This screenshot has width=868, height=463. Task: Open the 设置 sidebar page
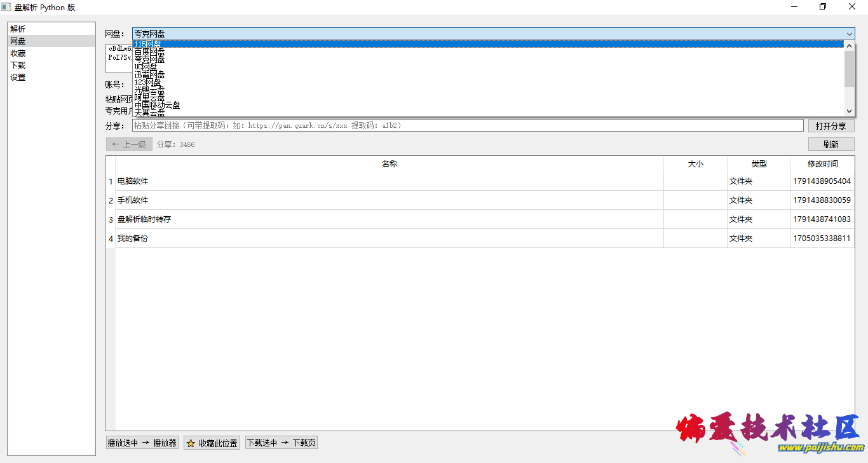[x=51, y=77]
